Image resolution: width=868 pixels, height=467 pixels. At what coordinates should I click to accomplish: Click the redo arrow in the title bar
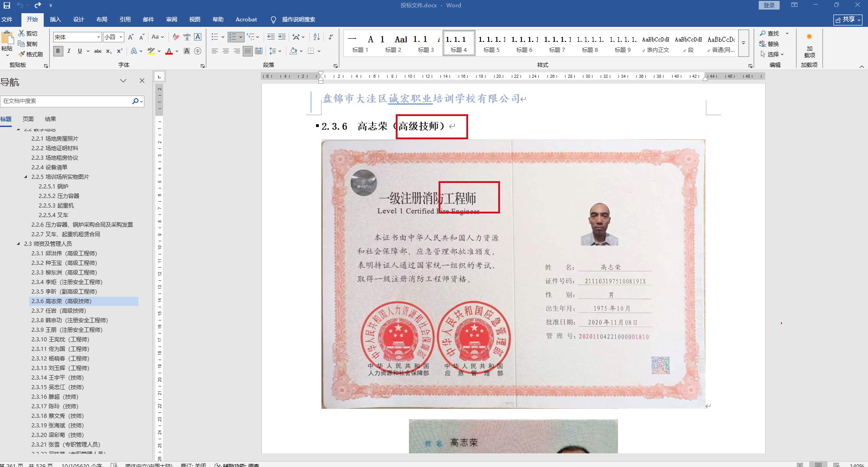coord(38,5)
